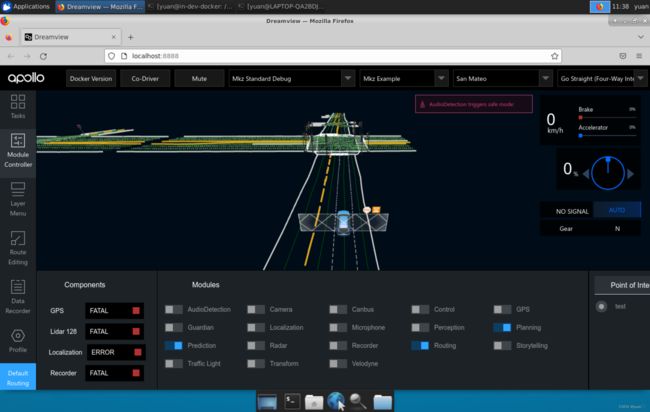Enable the Control module switch

[420, 309]
